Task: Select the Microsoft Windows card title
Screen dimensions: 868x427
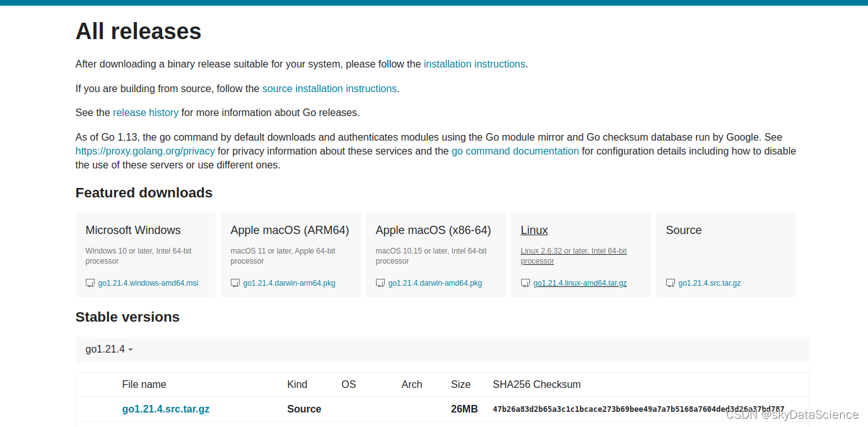Action: tap(133, 230)
